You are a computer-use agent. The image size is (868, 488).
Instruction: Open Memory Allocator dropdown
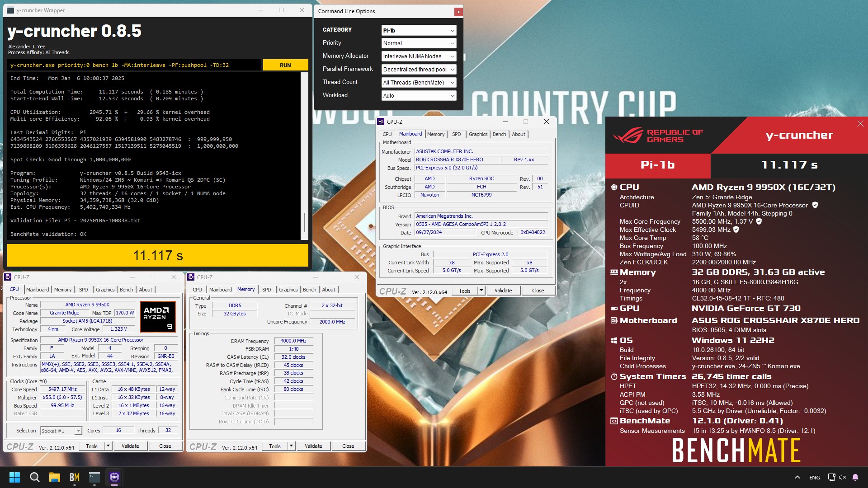[x=419, y=56]
